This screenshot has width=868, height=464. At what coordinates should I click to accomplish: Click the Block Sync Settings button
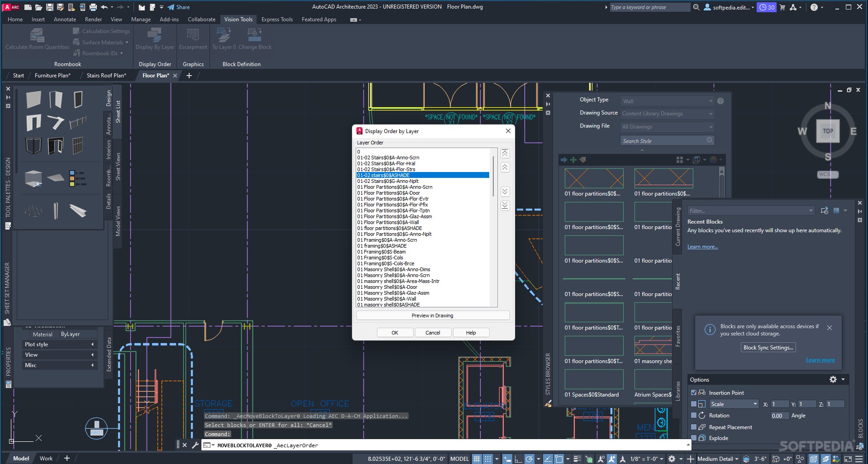pyautogui.click(x=768, y=348)
